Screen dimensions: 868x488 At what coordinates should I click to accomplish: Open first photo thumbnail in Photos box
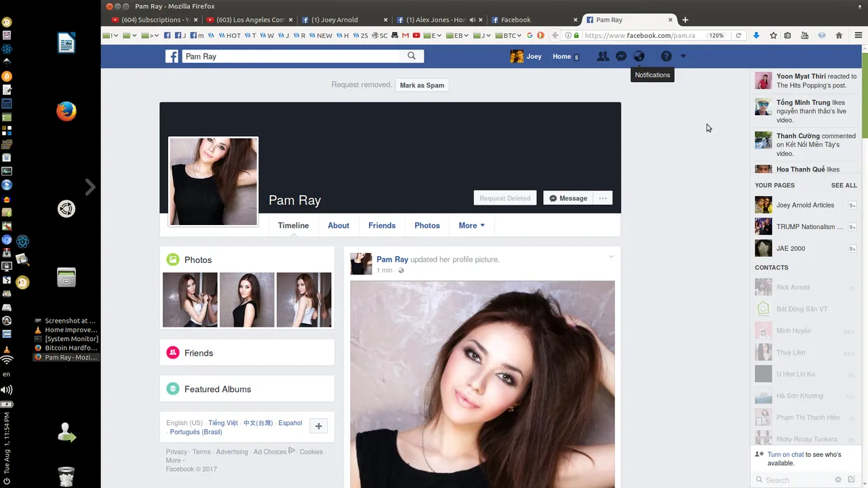(x=190, y=300)
